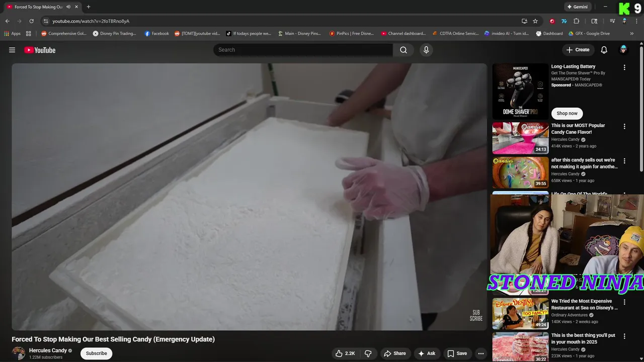Open options for Most Expensive Restaurant video
Screen dimensions: 644x362
[624, 302]
